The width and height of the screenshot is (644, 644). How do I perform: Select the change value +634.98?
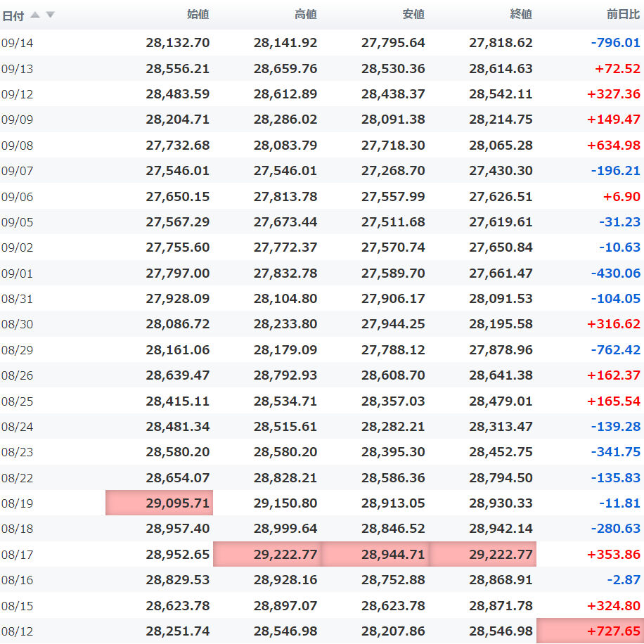[x=613, y=146]
